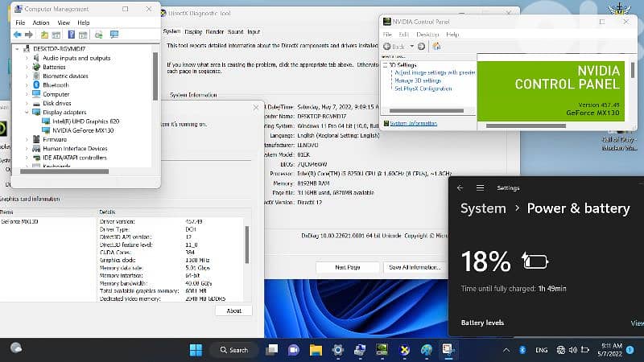Image resolution: width=644 pixels, height=362 pixels.
Task: Click the scrollbar in the graphics details list
Action: (x=247, y=245)
